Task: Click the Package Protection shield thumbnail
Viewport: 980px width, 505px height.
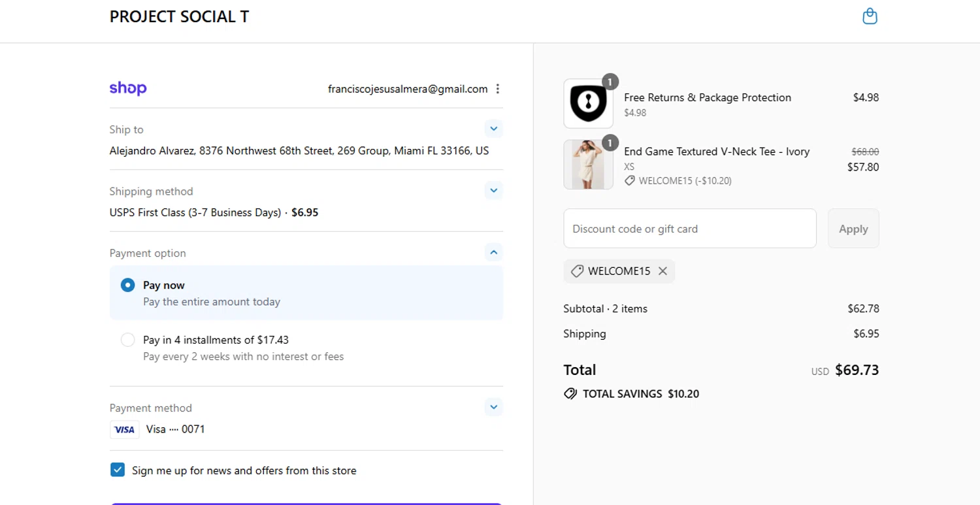Action: pos(588,104)
